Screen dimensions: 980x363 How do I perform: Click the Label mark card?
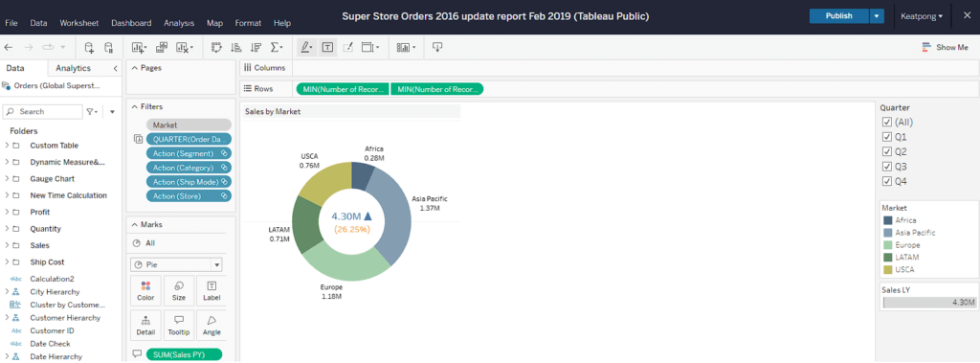[212, 291]
